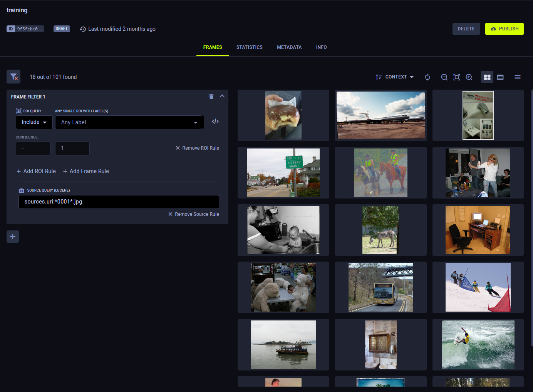533x392 pixels.
Task: Open the bathroom mirror thumbnail
Action: pyautogui.click(x=381, y=345)
